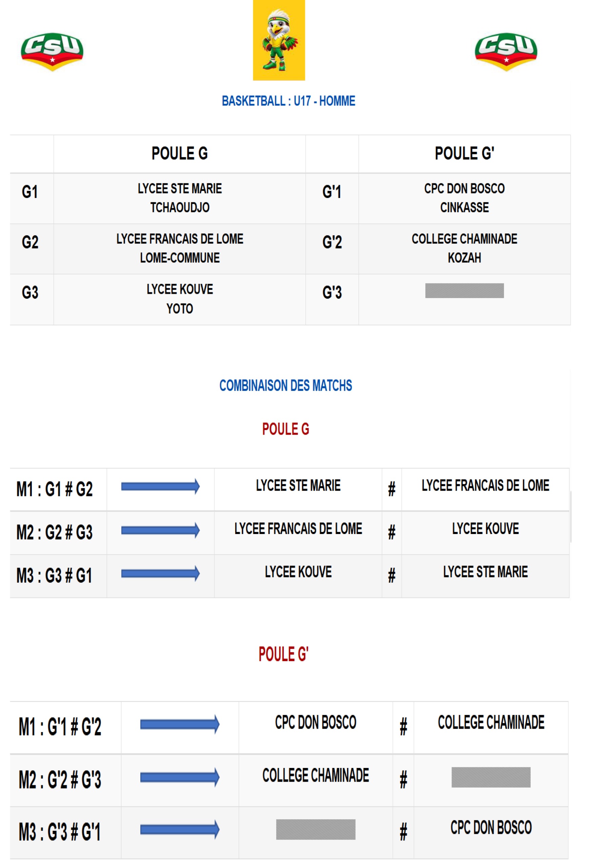This screenshot has height=868, width=591.
Task: Click the gray redacted G'3 team cell
Action: pyautogui.click(x=465, y=291)
